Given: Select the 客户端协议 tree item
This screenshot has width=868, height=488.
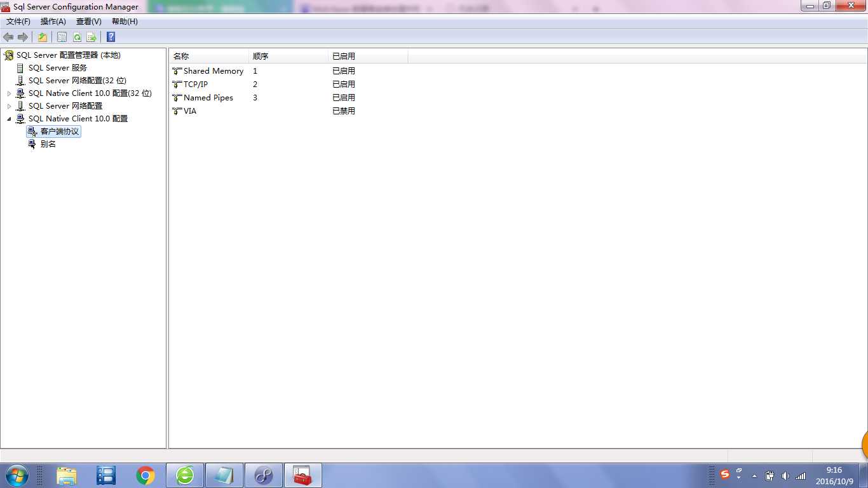Looking at the screenshot, I should (x=60, y=132).
